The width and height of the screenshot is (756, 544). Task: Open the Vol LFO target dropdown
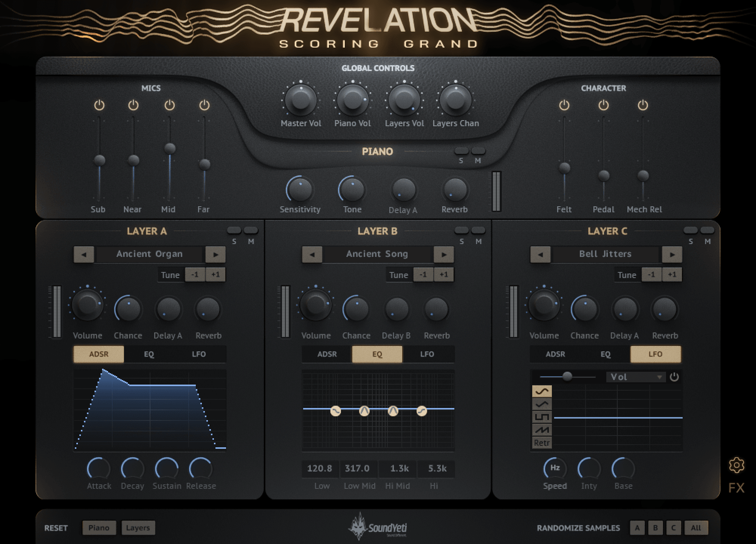pyautogui.click(x=636, y=377)
